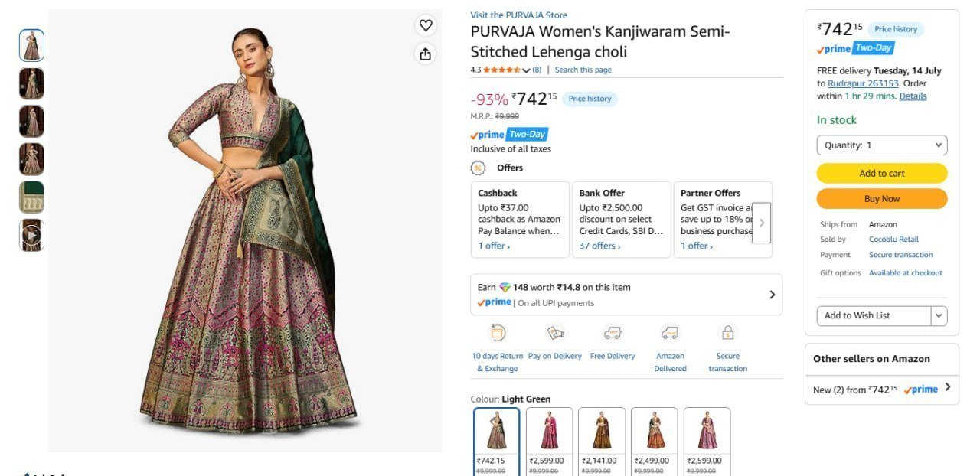Click the Amazon Delivered icon
980x476 pixels.
coord(670,333)
